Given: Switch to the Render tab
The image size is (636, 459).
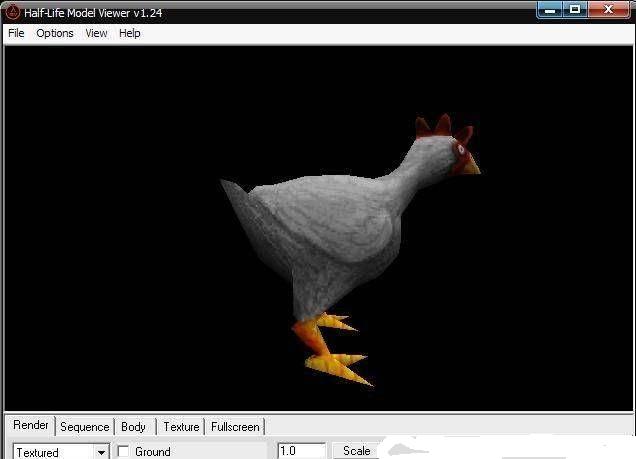Looking at the screenshot, I should coord(30,425).
